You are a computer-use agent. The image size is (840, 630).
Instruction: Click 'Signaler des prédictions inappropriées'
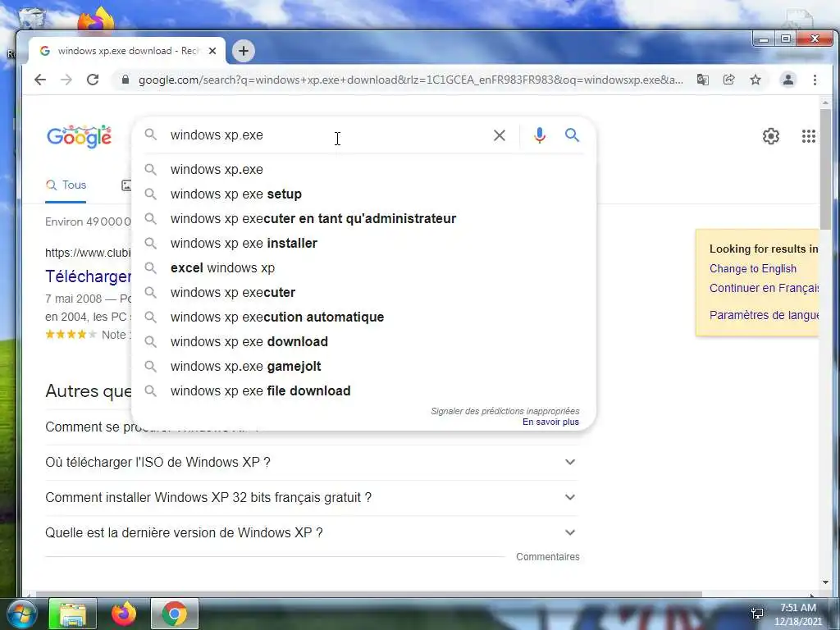(505, 411)
